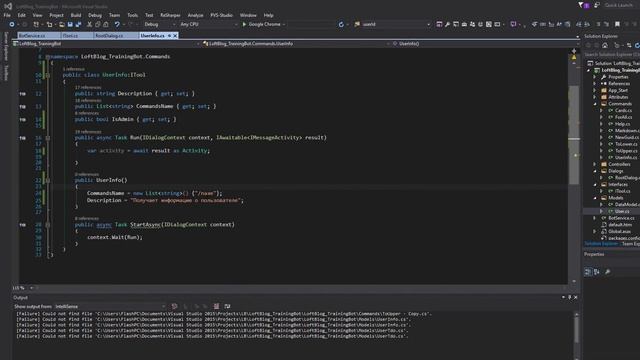
Task: Click the feedback icon beside Quick Launch
Action: tap(596, 5)
